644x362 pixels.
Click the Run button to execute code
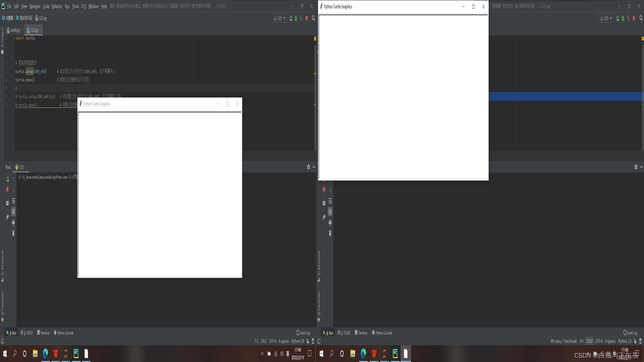[x=290, y=18]
